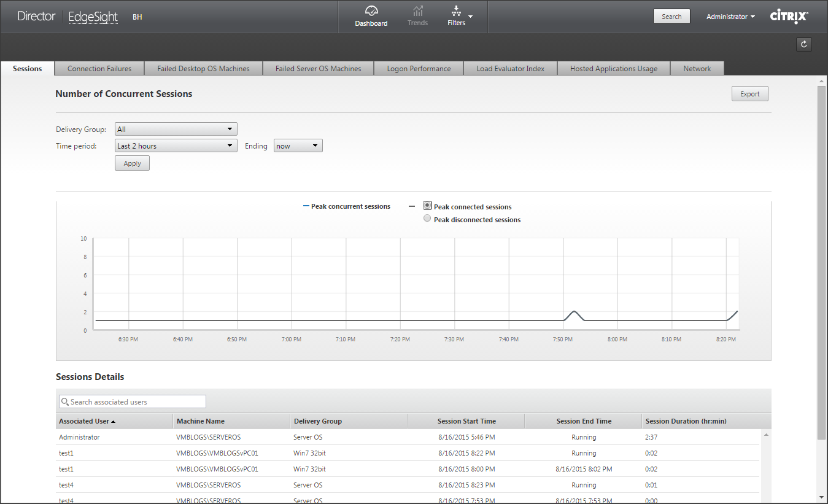Open the Ending time dropdown
Image resolution: width=828 pixels, height=504 pixels.
(x=298, y=145)
